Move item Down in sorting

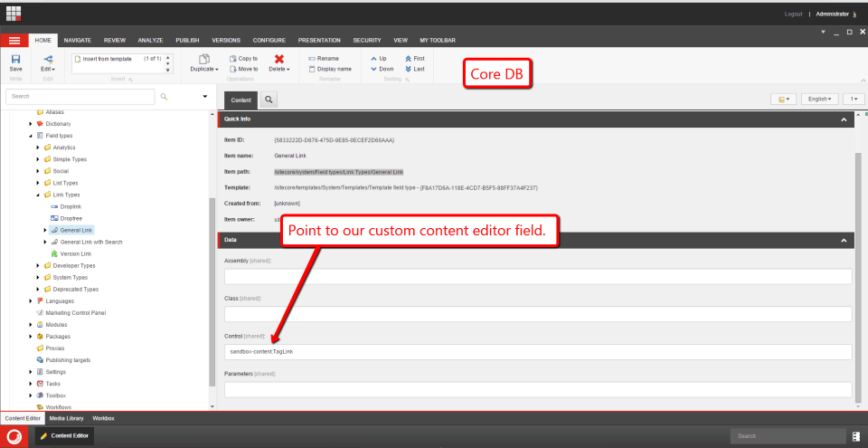point(382,70)
